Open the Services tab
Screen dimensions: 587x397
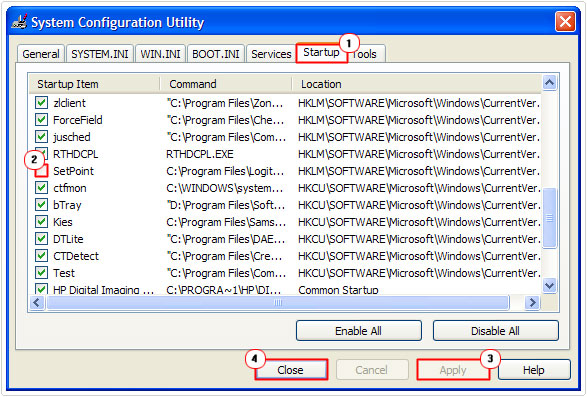point(271,54)
